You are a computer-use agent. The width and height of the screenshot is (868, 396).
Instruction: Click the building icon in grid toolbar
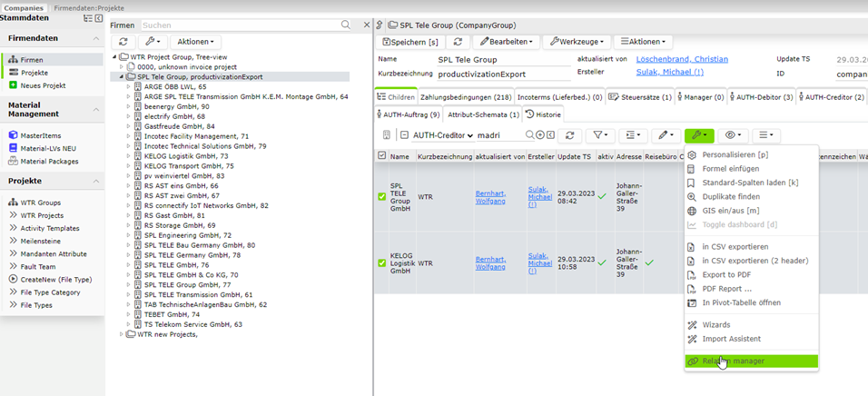[387, 135]
